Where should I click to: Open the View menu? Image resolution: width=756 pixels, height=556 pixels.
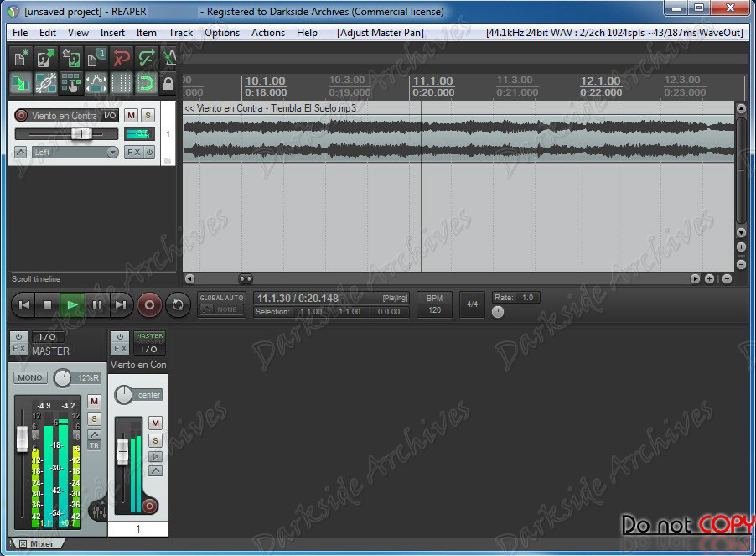[78, 33]
